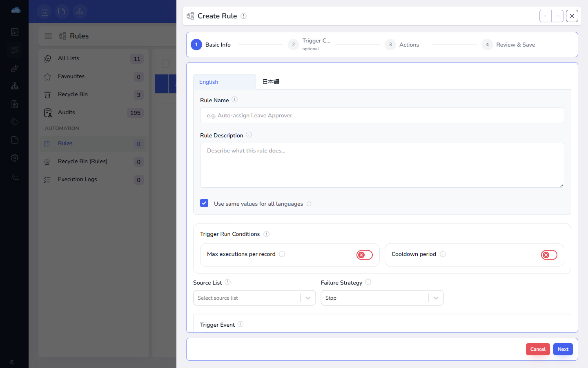Screen dimensions: 588x368
Task: Click info icon beside Source List
Action: point(228,282)
